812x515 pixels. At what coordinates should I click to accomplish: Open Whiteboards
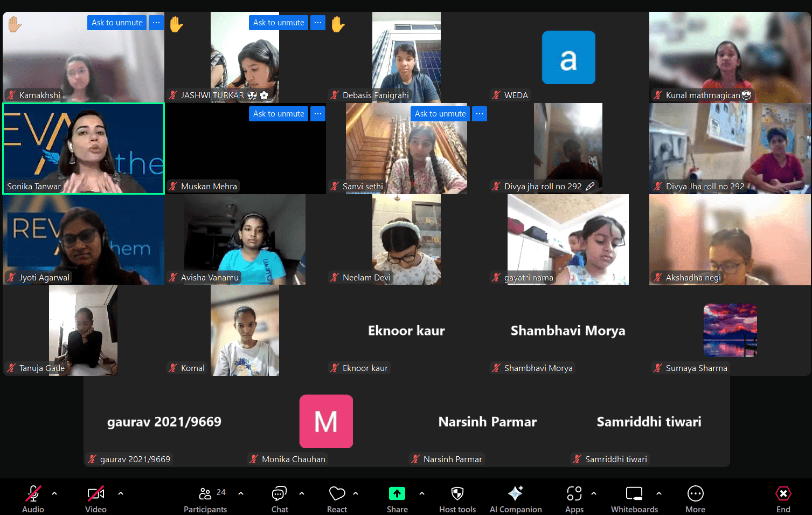pos(634,499)
